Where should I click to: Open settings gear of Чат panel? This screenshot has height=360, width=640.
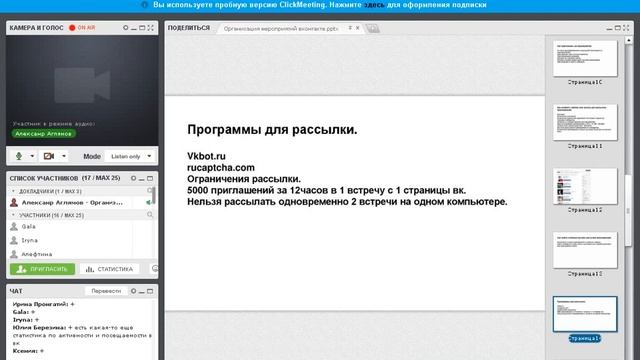click(133, 291)
